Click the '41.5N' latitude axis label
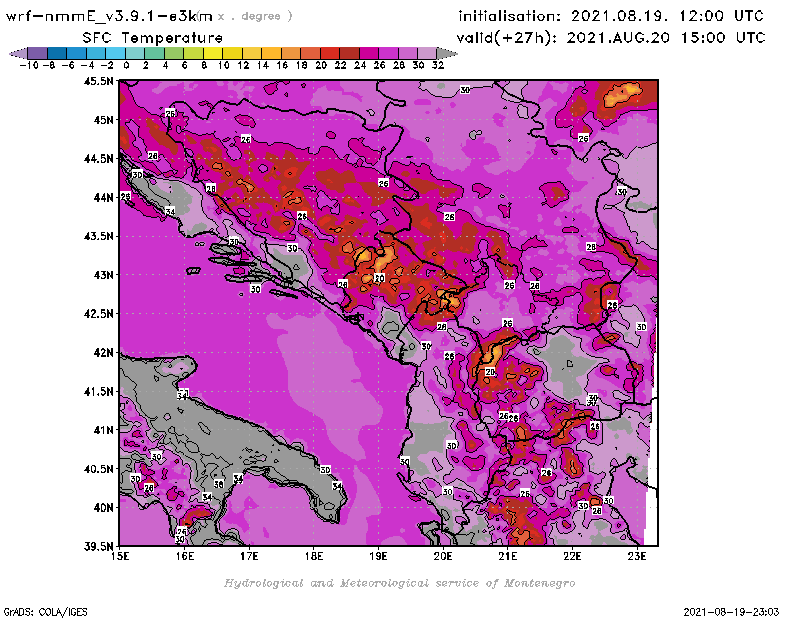The height and width of the screenshot is (618, 800). tap(98, 391)
